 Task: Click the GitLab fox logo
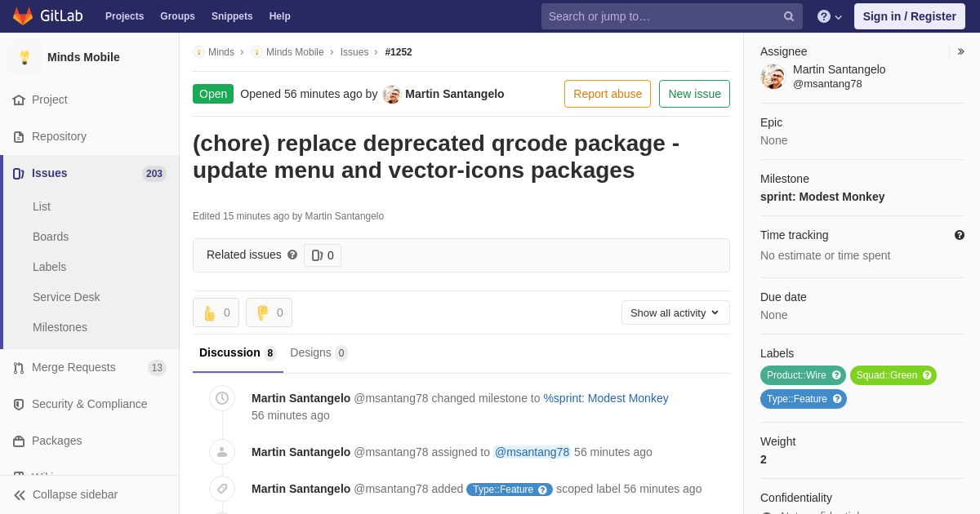(x=23, y=16)
